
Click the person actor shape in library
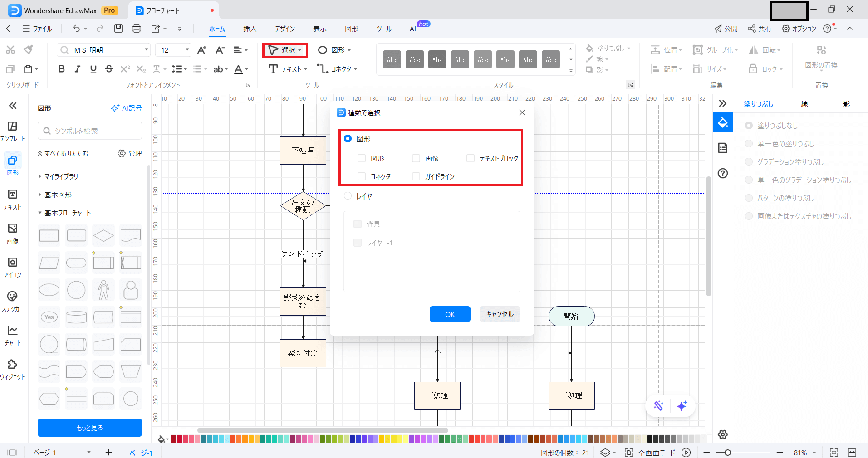coord(103,290)
